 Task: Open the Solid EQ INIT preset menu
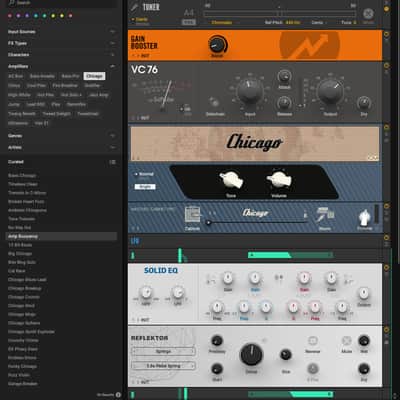coord(145,320)
